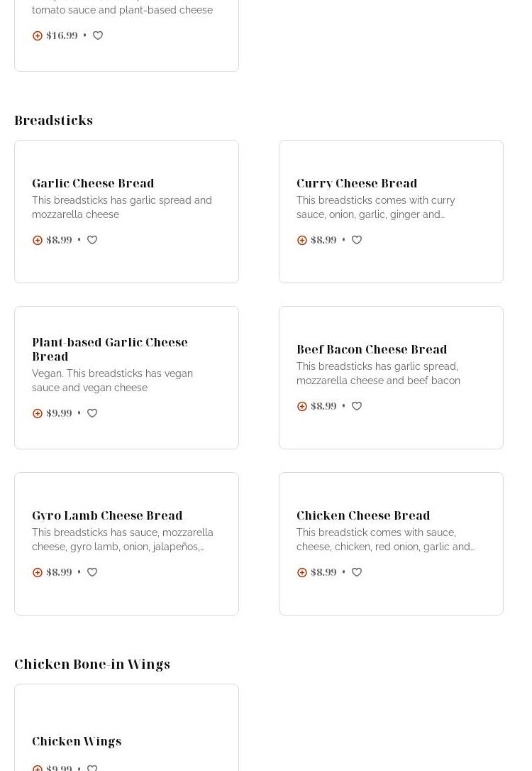This screenshot has height=771, width=532.
Task: Add the $16.99 pizza to cart
Action: point(38,35)
